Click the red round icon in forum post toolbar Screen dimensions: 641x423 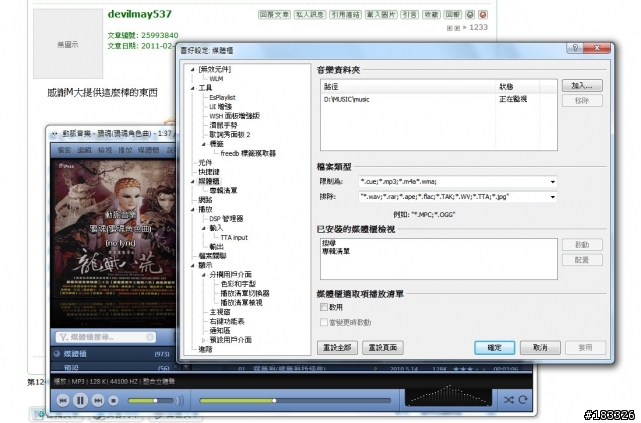pos(483,15)
